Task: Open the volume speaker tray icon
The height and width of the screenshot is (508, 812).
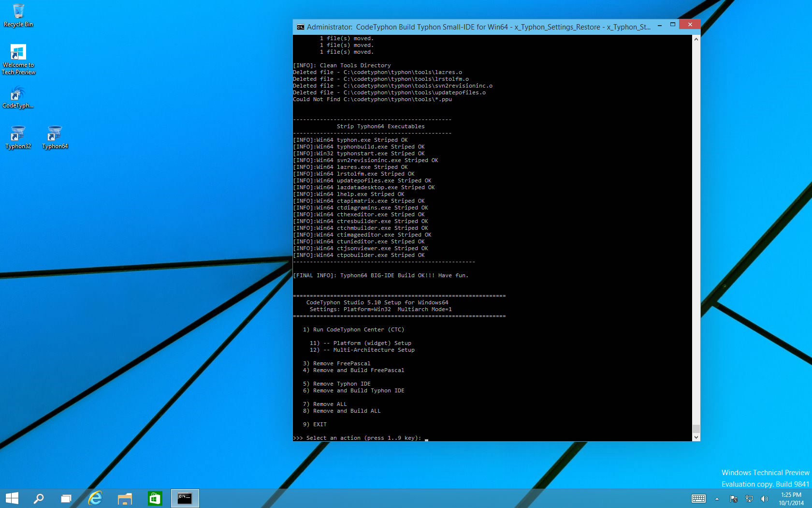Action: coord(764,499)
